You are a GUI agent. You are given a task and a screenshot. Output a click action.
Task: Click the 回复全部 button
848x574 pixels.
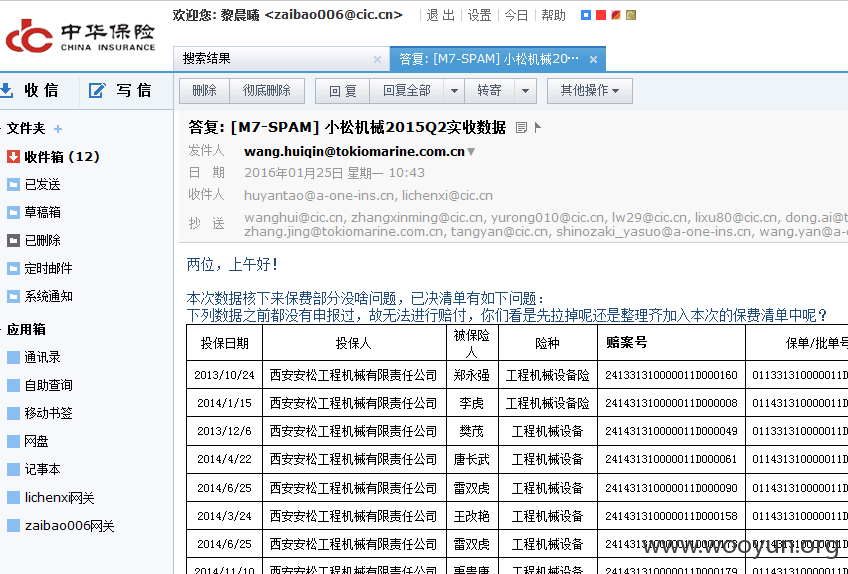point(407,91)
